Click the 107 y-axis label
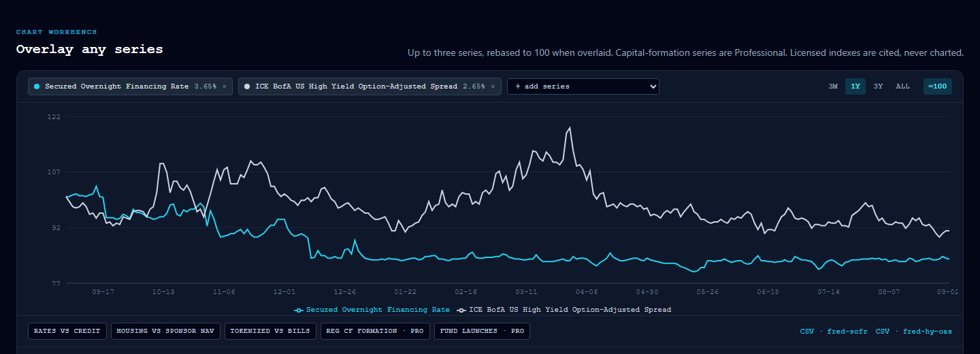 [54, 172]
